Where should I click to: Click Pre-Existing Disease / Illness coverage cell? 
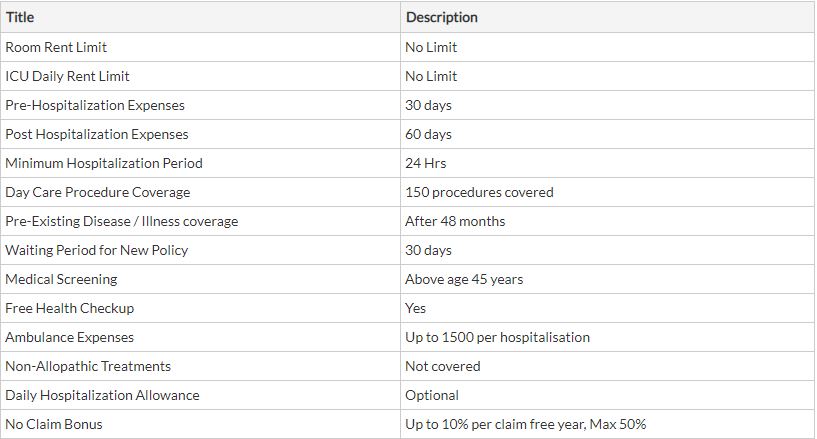[201, 221]
